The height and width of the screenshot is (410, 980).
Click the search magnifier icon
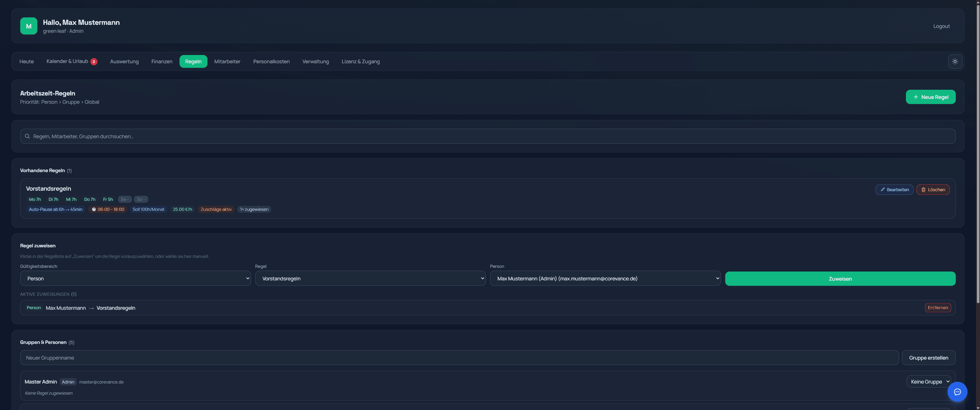27,136
